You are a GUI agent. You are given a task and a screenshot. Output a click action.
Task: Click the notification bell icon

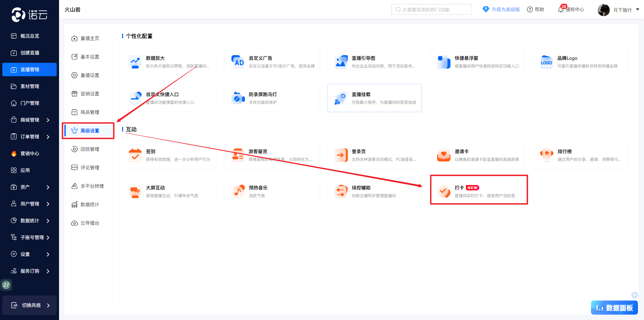point(560,9)
